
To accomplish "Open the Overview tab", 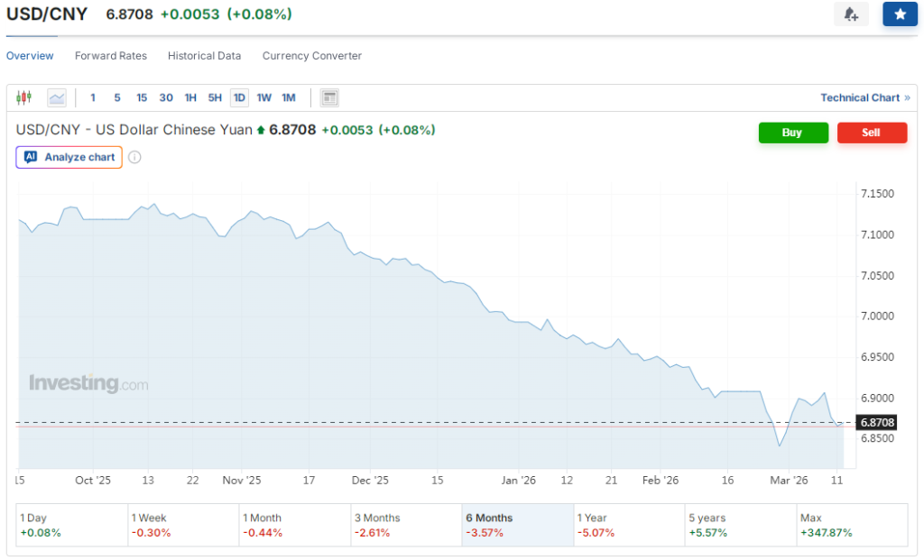I will pyautogui.click(x=30, y=56).
